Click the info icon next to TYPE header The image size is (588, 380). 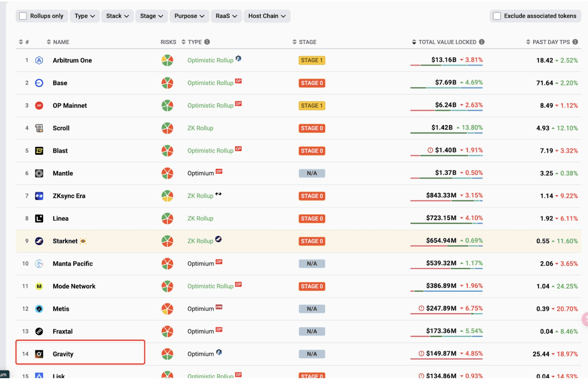pos(207,42)
